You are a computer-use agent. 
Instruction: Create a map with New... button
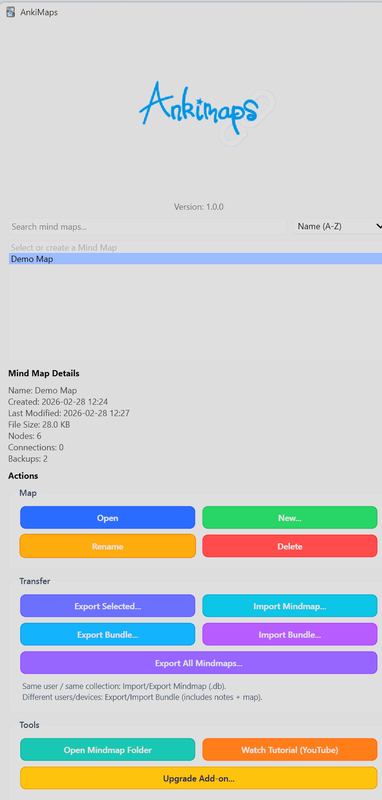290,518
